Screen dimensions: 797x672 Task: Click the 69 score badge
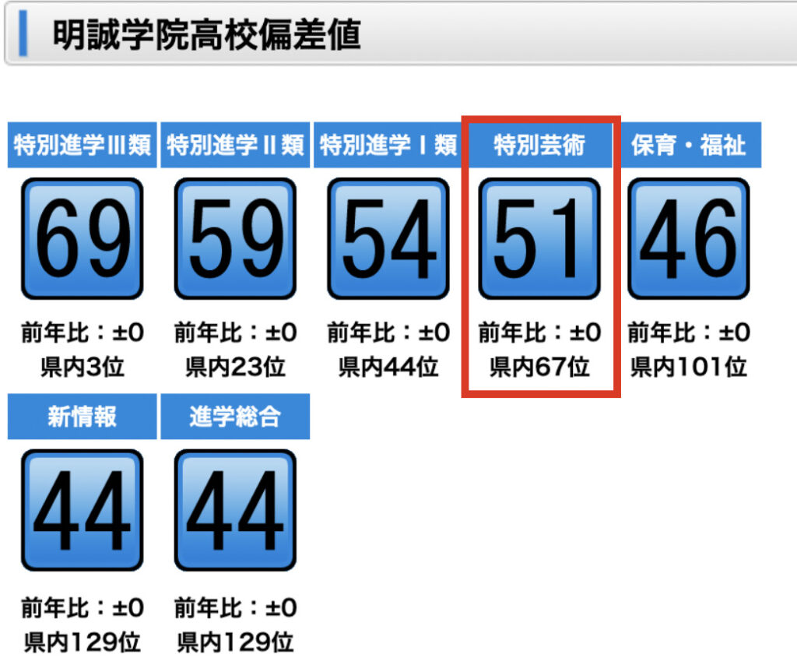[83, 238]
